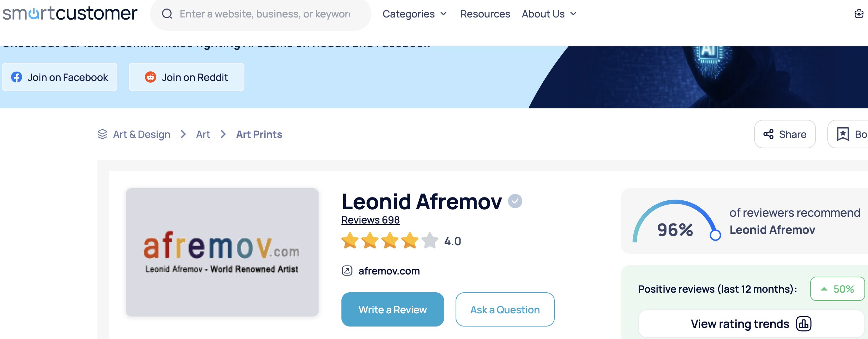868x339 pixels.
Task: Expand the Categories dropdown
Action: point(415,14)
